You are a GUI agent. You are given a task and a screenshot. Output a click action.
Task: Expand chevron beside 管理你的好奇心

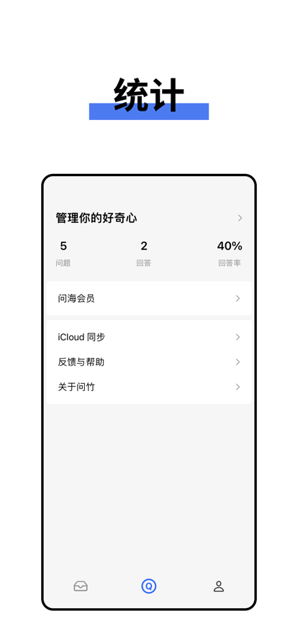point(240,218)
